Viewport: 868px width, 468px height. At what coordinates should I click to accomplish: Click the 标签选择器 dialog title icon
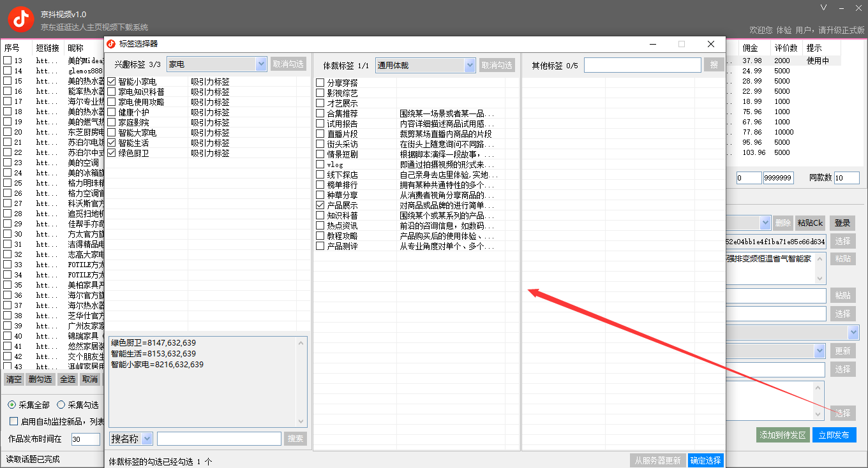(x=112, y=44)
